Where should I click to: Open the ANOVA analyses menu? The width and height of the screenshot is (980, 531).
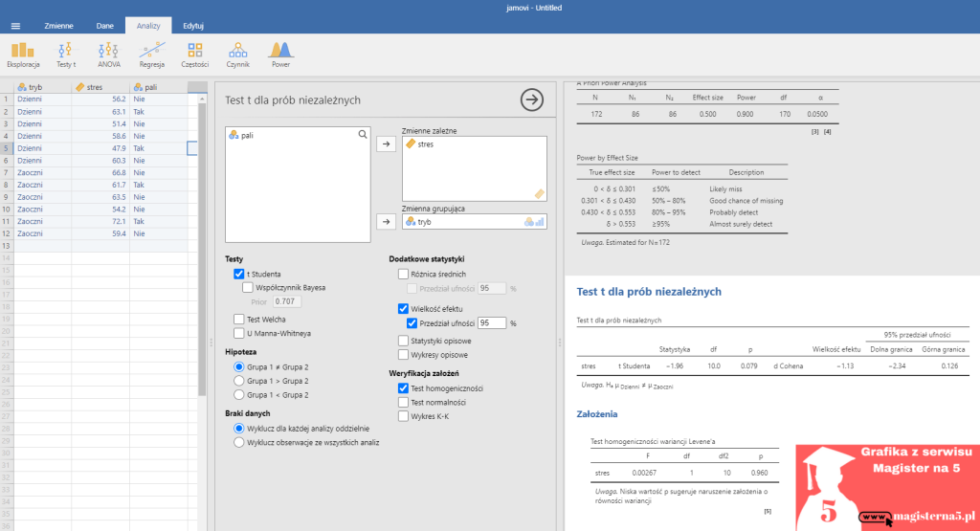(x=109, y=54)
